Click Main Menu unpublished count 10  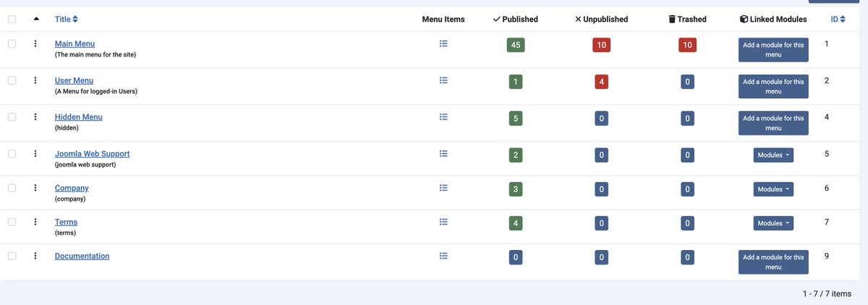click(601, 45)
